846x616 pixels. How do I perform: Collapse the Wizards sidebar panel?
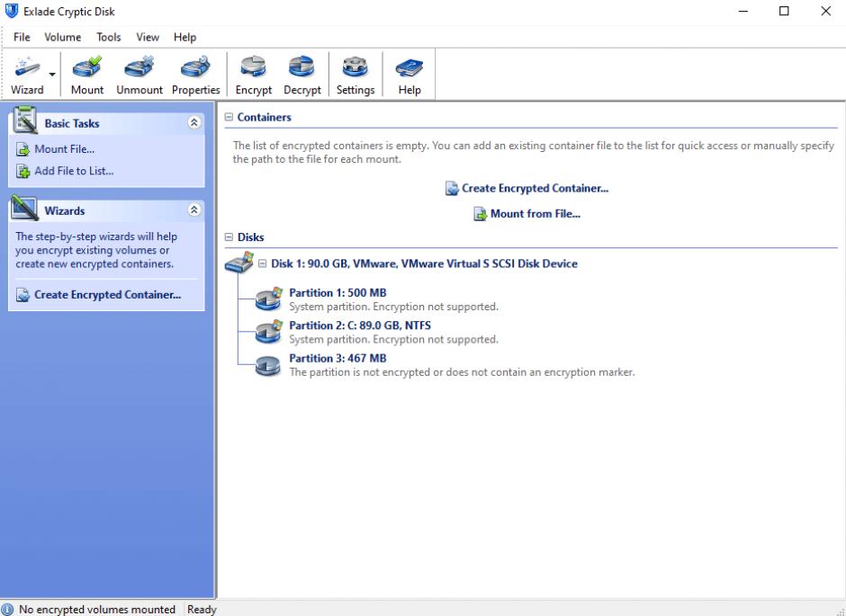point(193,210)
